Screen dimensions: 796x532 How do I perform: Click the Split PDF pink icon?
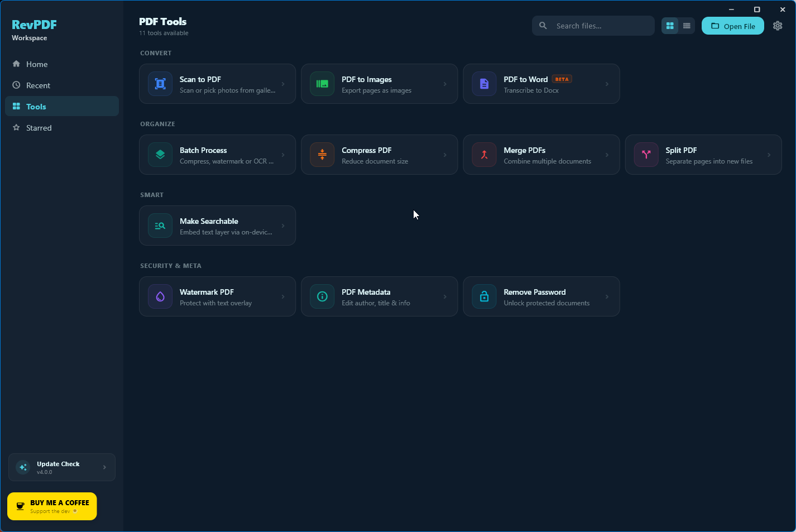click(646, 155)
